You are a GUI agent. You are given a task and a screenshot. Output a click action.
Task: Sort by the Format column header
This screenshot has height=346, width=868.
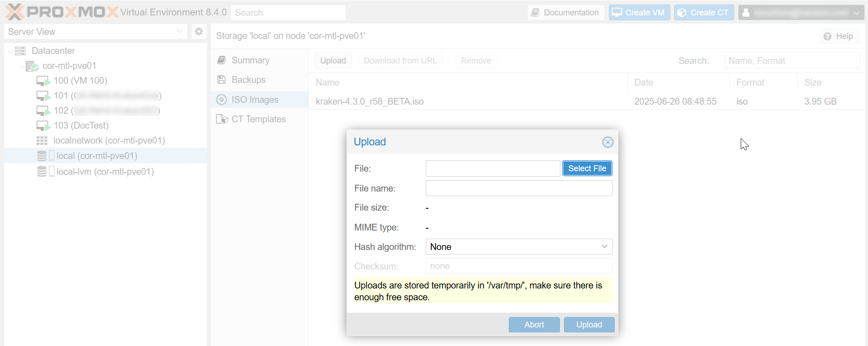click(x=763, y=82)
